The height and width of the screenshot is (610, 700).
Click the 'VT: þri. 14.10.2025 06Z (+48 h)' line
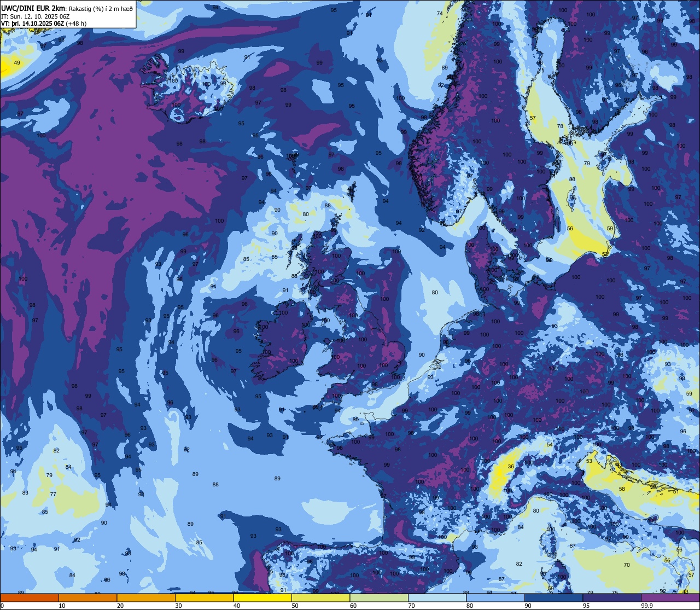[44, 24]
